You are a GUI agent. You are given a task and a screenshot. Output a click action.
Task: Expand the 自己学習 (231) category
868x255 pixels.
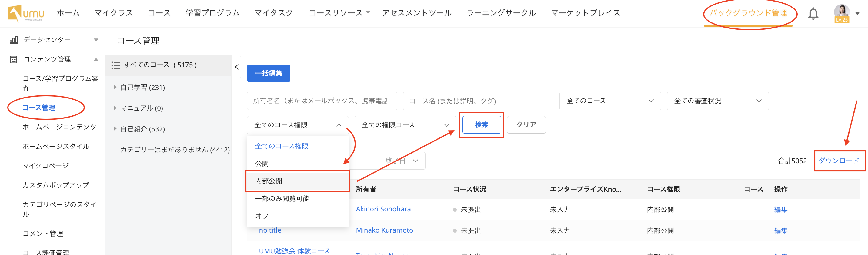click(x=115, y=87)
